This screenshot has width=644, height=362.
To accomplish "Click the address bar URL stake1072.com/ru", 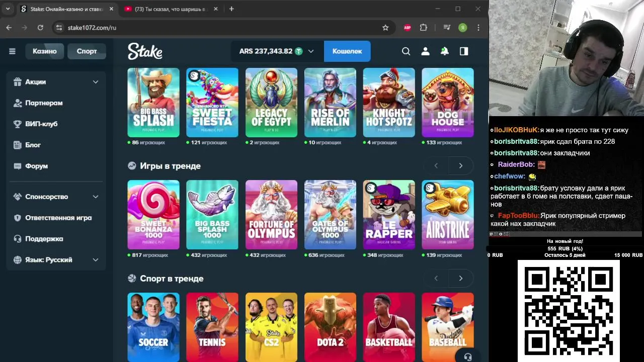I will 92,28.
